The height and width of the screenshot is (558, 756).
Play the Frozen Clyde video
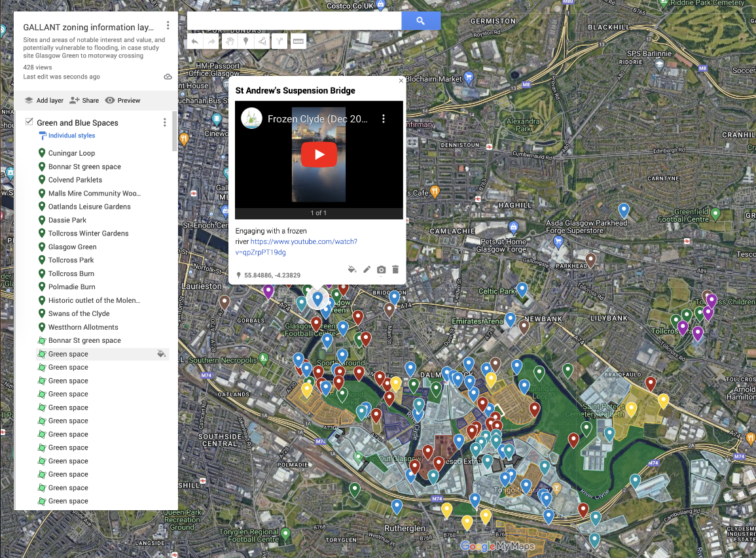319,154
